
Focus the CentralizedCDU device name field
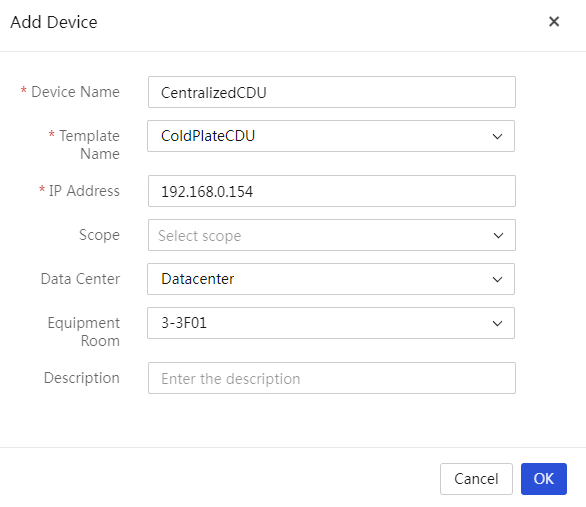(x=332, y=92)
